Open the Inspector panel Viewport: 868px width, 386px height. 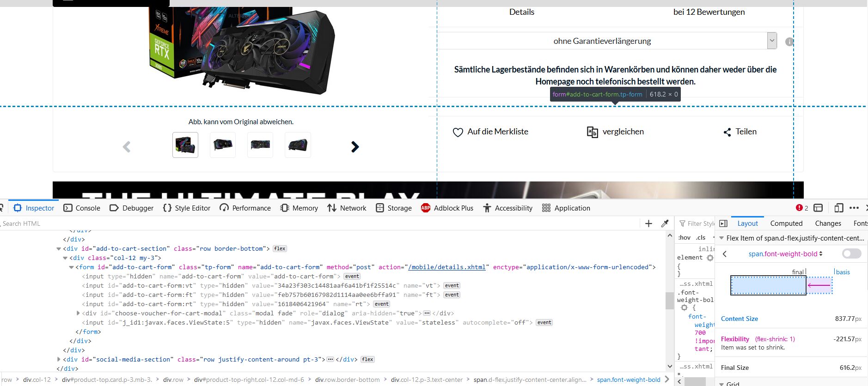click(x=34, y=208)
